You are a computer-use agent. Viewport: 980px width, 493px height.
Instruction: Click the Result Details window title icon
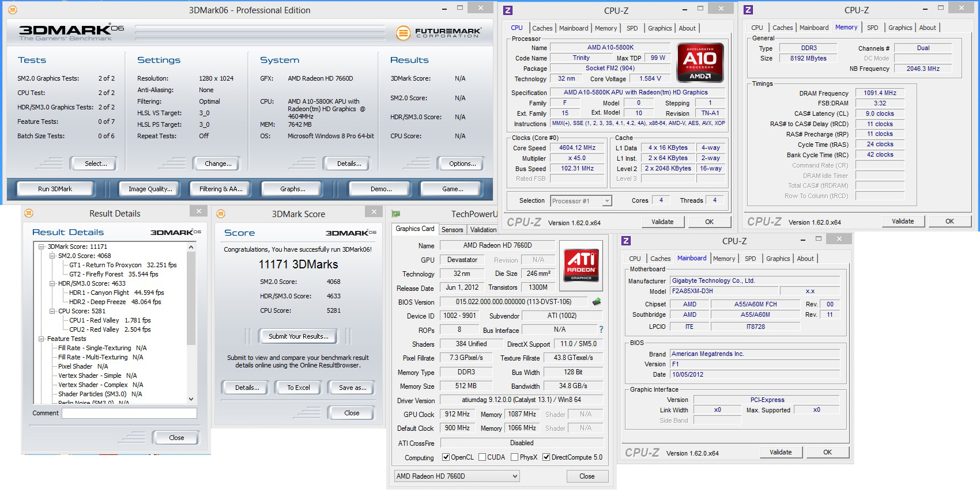pos(29,213)
